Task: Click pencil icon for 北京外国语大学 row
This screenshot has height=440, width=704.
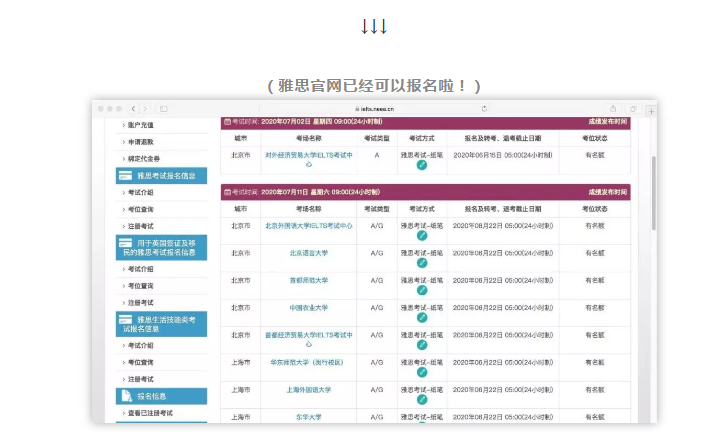Action: point(422,236)
